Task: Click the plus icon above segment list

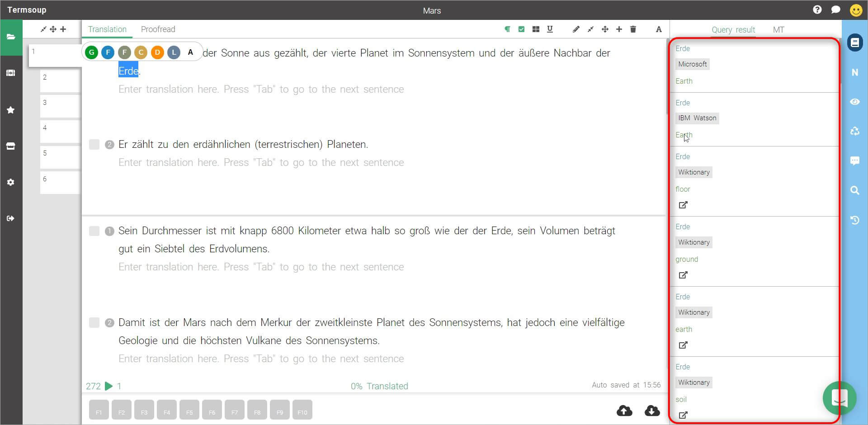Action: [63, 29]
